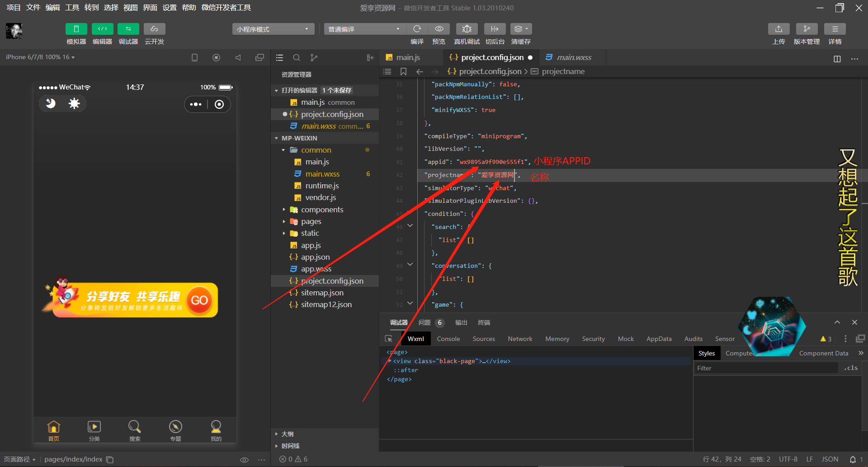Split the editor view
This screenshot has height=467, width=868.
point(837,59)
